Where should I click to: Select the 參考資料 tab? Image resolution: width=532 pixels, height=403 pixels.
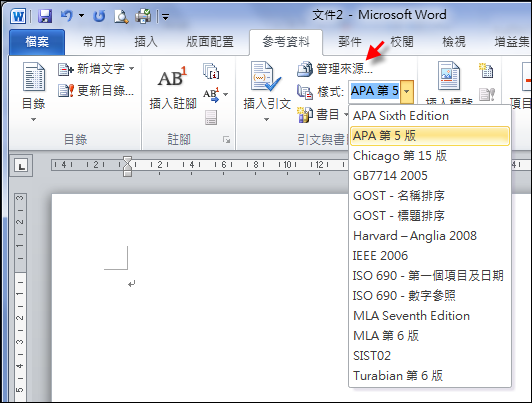point(286,42)
